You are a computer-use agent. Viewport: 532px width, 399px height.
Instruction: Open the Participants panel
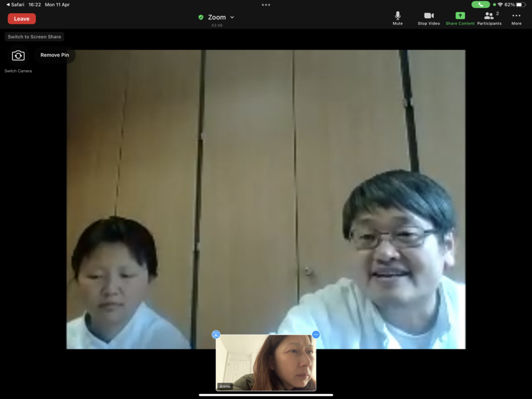click(x=489, y=18)
